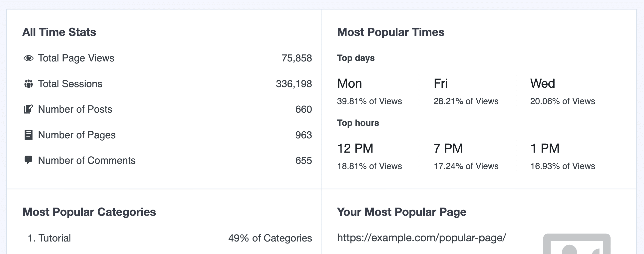The image size is (644, 254).
Task: Click the Your Most Popular Page heading
Action: (402, 212)
